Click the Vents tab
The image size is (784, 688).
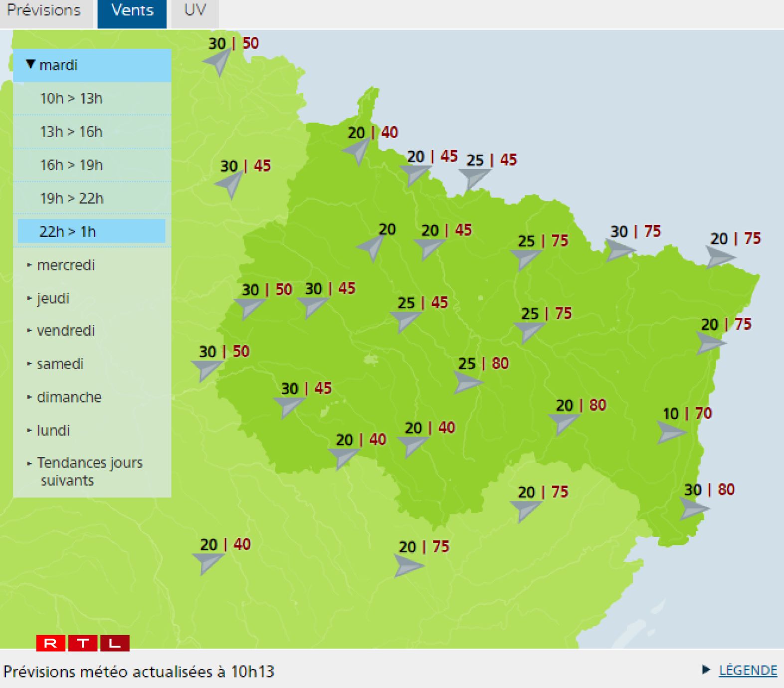(x=132, y=11)
